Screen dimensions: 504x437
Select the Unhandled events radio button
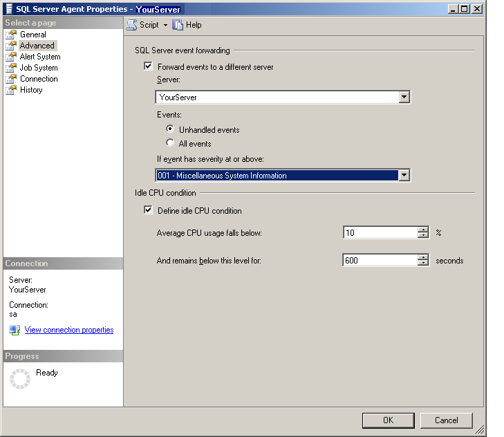click(170, 129)
